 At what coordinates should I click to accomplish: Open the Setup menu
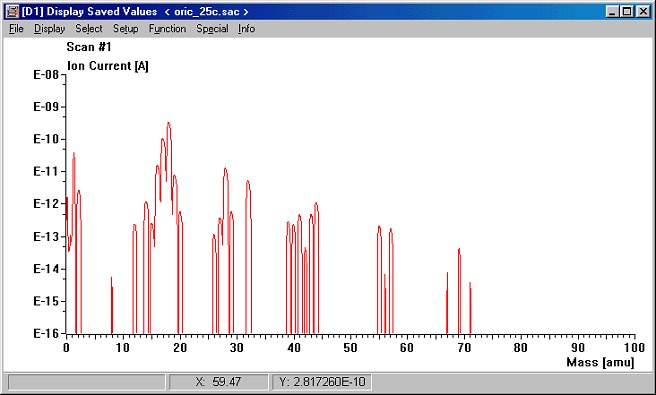(x=126, y=28)
